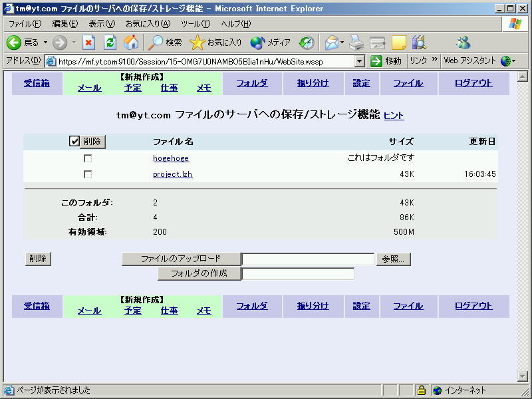Tick the checkbox for project.lzh
The width and height of the screenshot is (532, 399).
pyautogui.click(x=88, y=174)
